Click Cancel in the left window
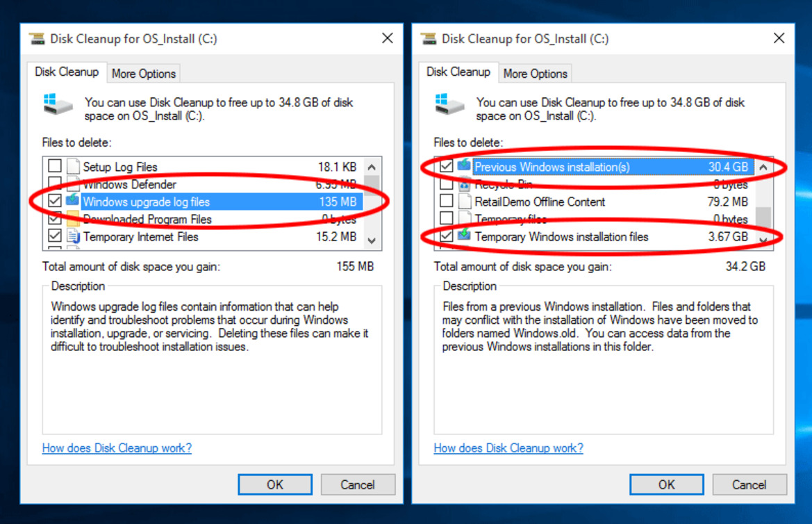812x524 pixels. (358, 484)
